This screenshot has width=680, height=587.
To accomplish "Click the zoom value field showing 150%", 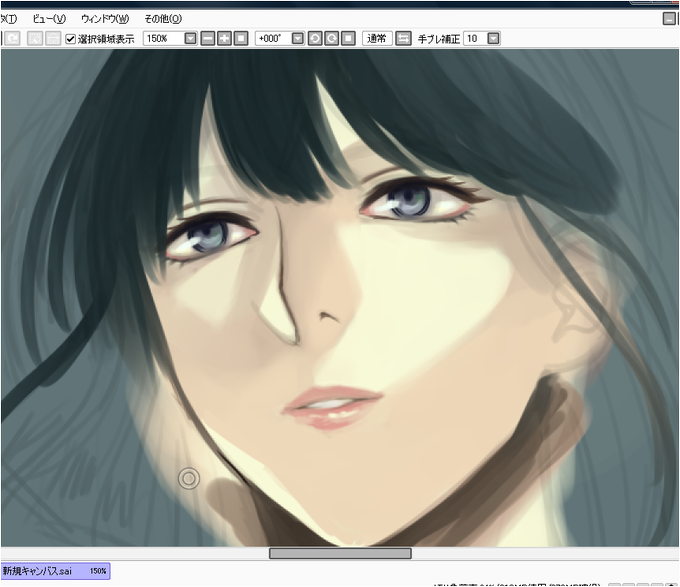I will [164, 39].
